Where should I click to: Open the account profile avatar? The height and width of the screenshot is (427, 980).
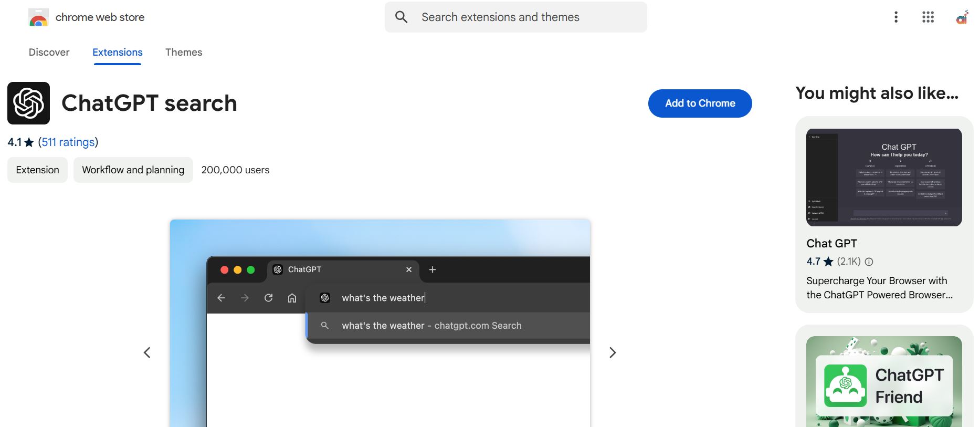[962, 17]
